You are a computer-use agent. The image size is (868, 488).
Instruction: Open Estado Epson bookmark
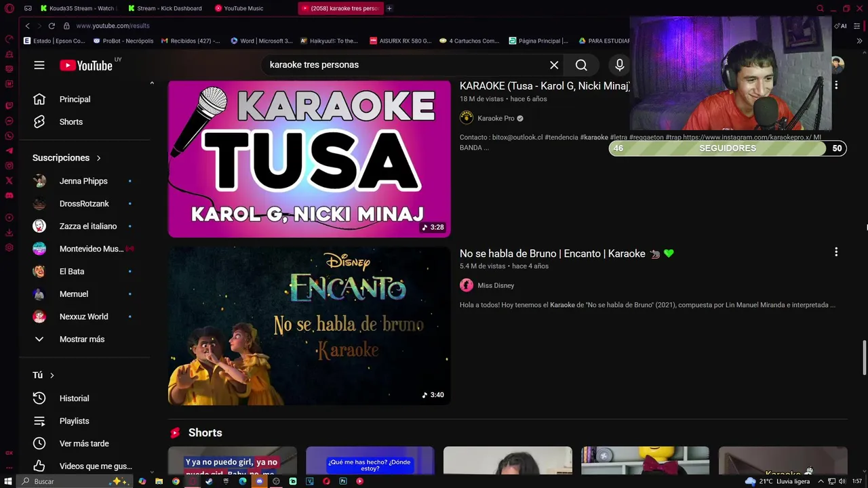click(x=54, y=41)
